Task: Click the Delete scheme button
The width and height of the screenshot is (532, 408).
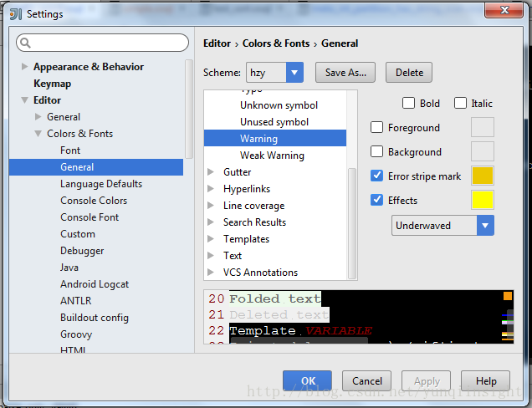Action: tap(409, 72)
